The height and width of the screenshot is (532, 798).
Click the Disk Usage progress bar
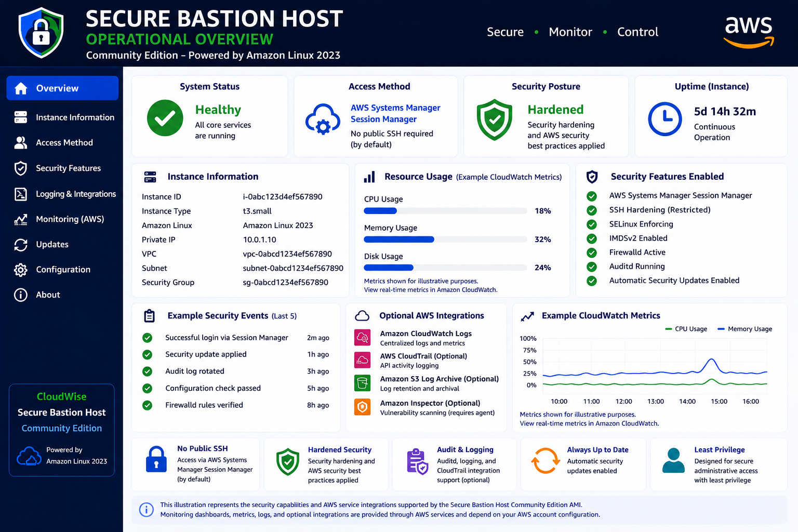coord(445,268)
